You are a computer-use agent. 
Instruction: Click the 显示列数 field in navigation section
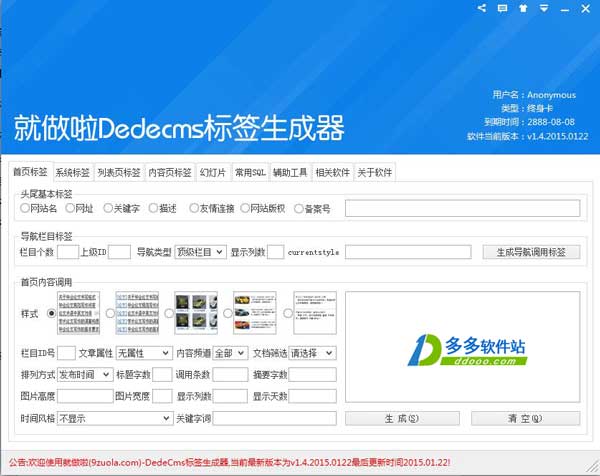(276, 252)
